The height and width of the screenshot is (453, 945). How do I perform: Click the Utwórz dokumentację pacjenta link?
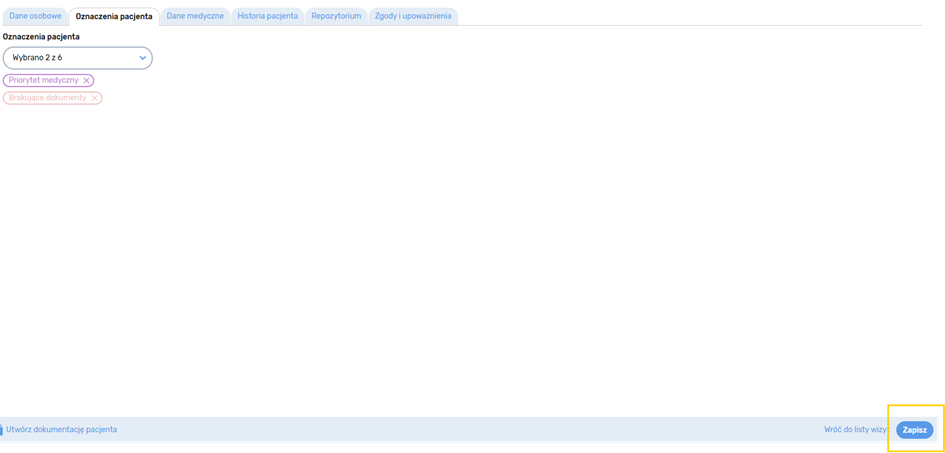62,429
